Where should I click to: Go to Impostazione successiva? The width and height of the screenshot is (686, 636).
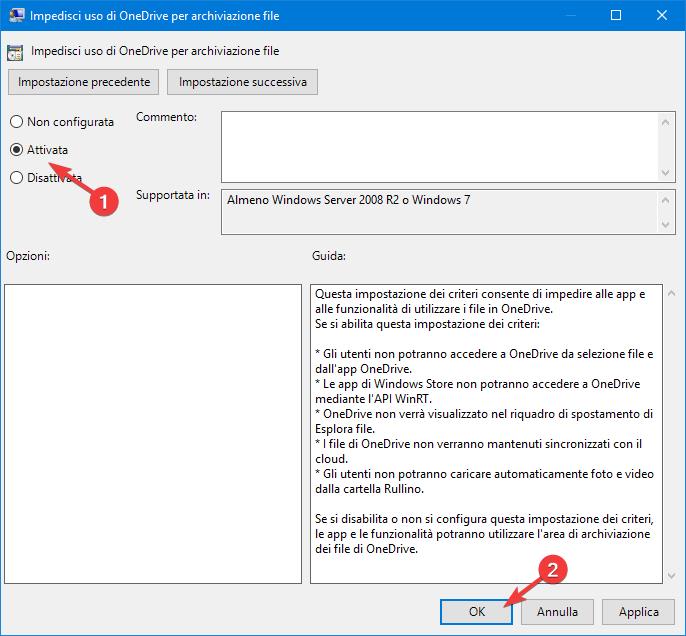point(242,82)
